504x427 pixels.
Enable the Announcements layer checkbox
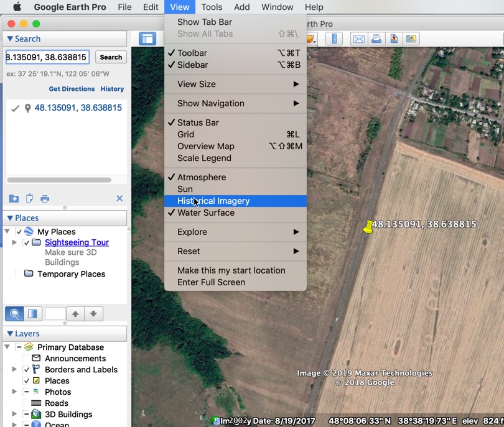click(x=26, y=358)
